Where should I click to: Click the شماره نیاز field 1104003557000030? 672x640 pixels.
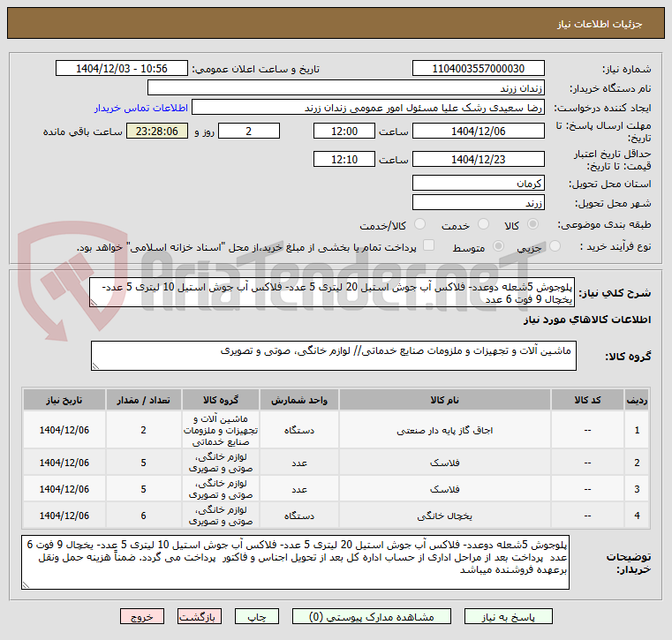click(x=479, y=69)
